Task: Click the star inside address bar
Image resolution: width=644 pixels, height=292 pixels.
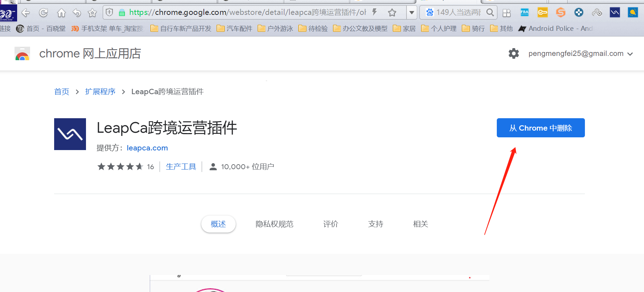Action: click(x=392, y=13)
